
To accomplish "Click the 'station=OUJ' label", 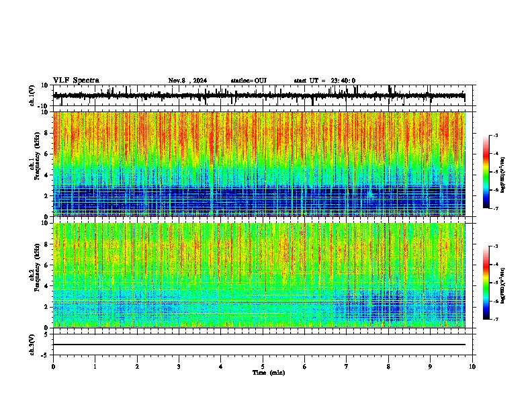I will pyautogui.click(x=249, y=81).
